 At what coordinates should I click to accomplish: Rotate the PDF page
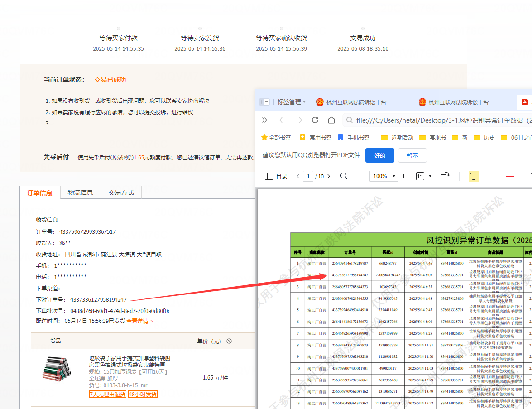(x=445, y=176)
